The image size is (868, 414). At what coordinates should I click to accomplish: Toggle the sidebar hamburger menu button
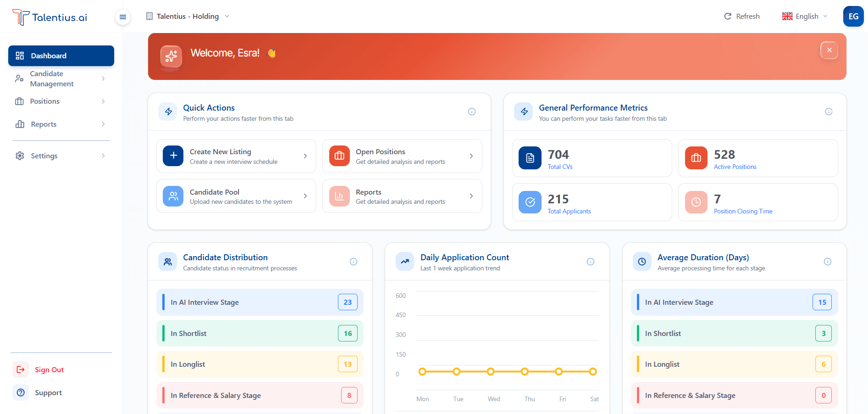123,17
